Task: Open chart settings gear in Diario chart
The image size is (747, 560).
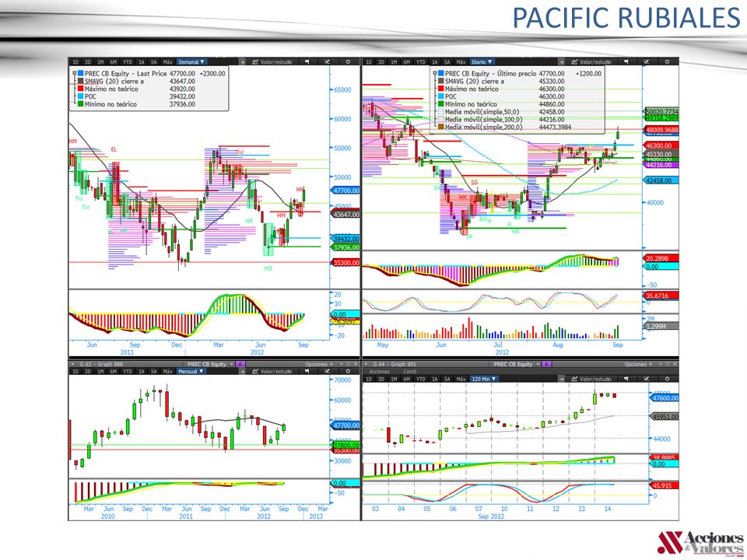Action: click(668, 62)
